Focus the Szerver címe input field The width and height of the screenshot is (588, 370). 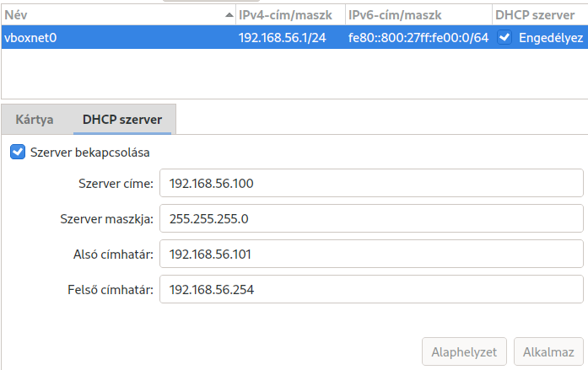click(371, 183)
